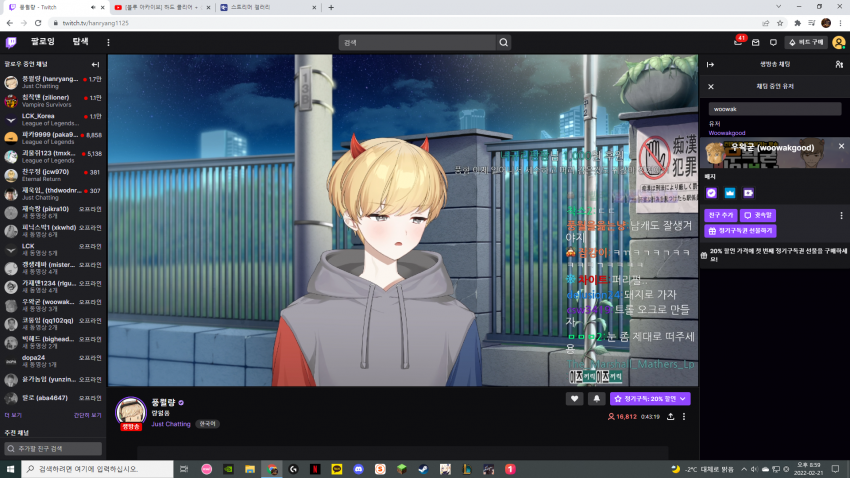Open the Windows Start menu
Image resolution: width=850 pixels, height=478 pixels.
tap(10, 469)
